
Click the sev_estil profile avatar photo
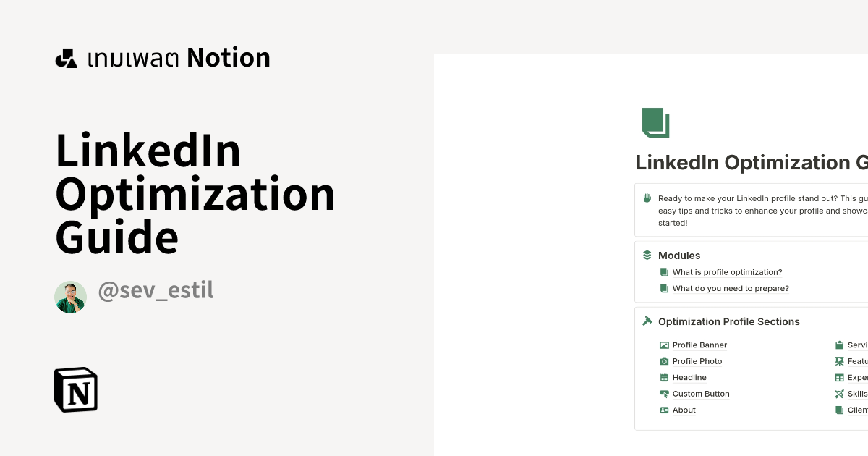[70, 296]
